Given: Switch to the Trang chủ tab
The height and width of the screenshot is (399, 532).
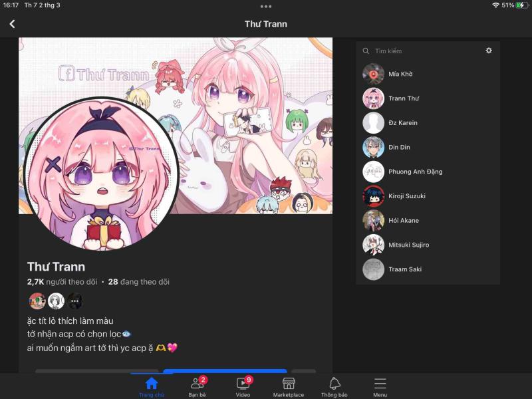Looking at the screenshot, I should coord(152,387).
